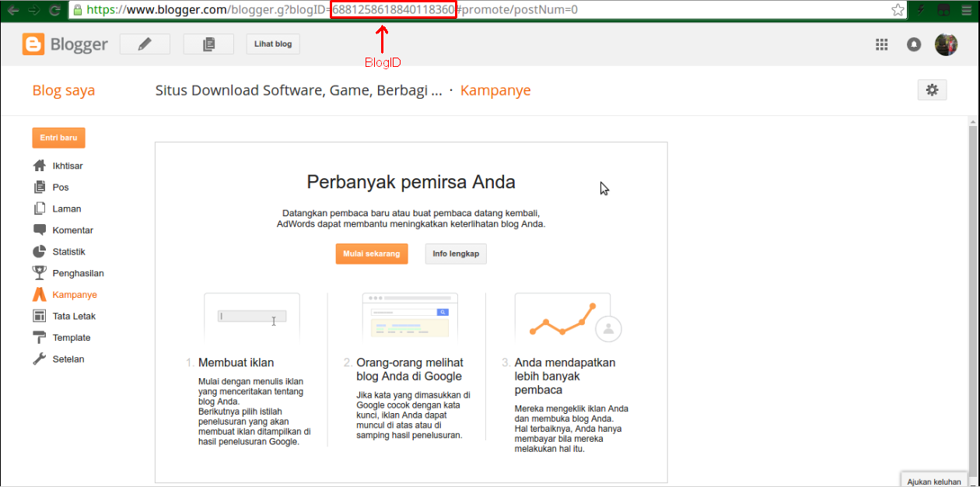The height and width of the screenshot is (487, 980).
Task: Click the Ajukan keluhan button
Action: [934, 482]
